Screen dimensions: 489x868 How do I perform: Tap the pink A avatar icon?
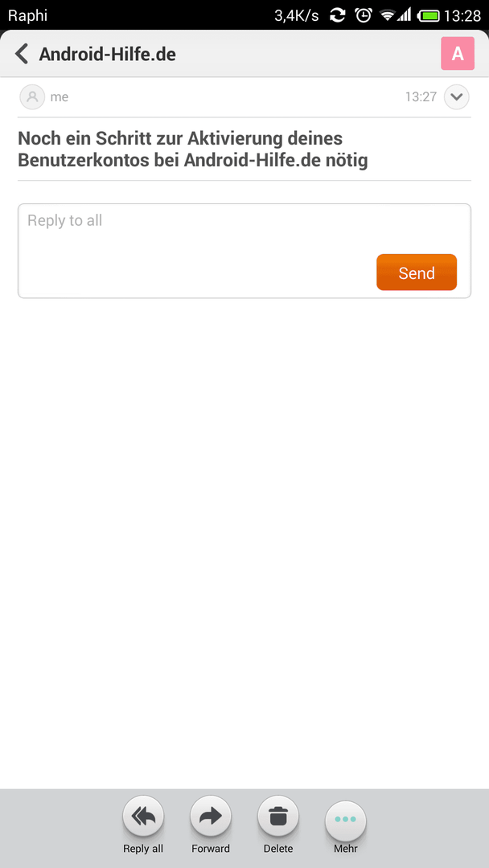coord(458,54)
